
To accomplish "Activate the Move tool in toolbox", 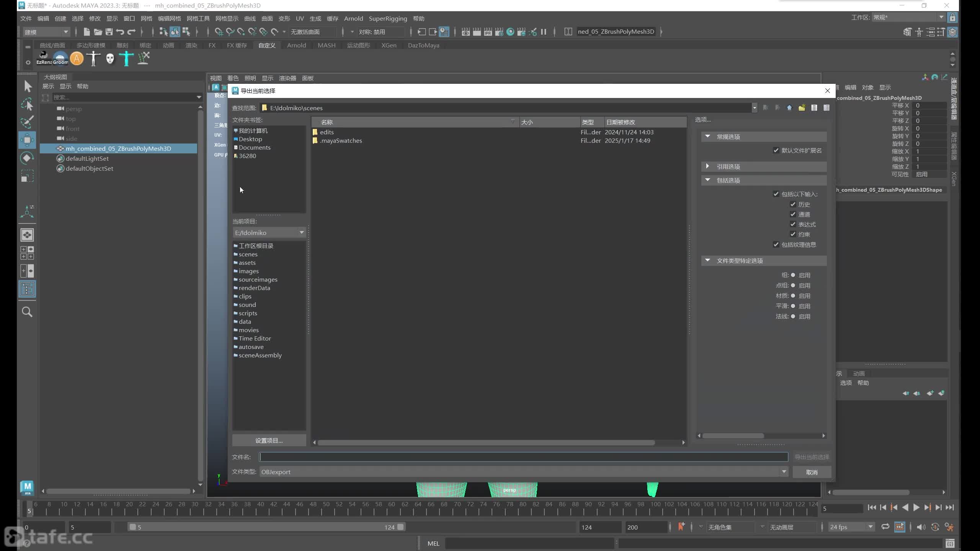I will pyautogui.click(x=27, y=140).
